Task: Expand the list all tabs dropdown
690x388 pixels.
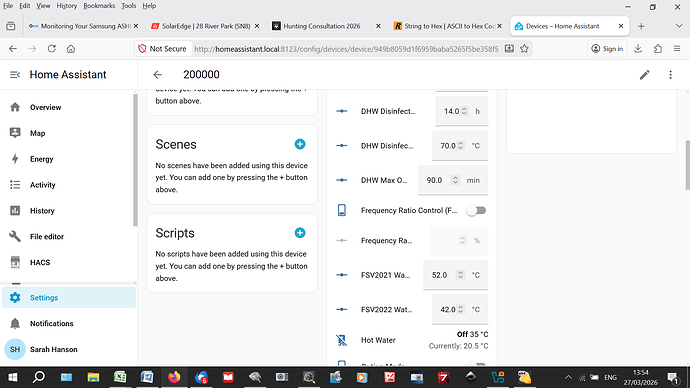Action: click(679, 26)
